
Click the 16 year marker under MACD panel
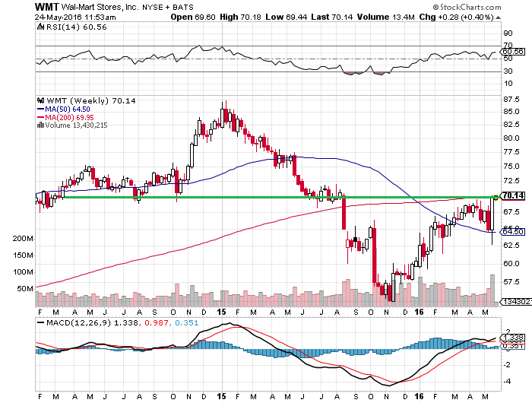click(420, 396)
